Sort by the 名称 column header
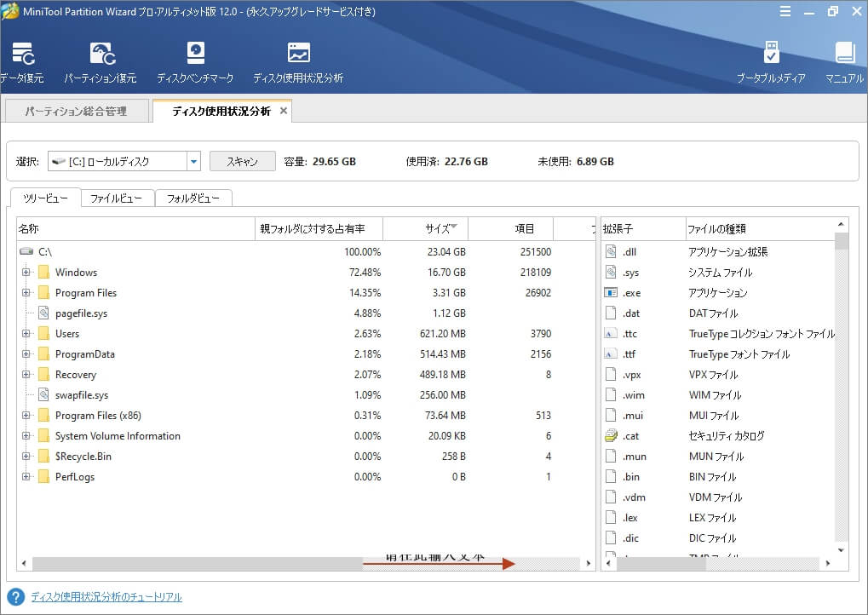 click(135, 228)
